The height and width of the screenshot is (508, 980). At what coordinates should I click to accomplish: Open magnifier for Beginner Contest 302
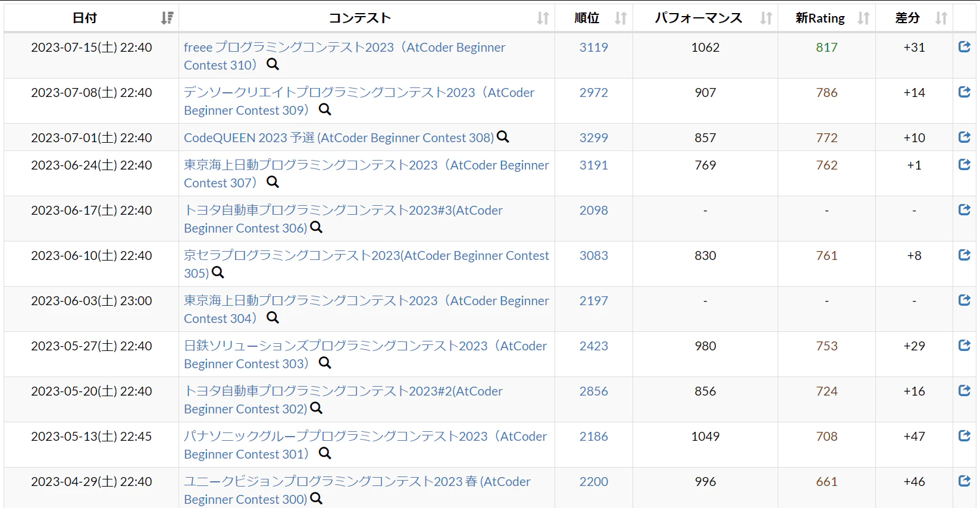point(317,408)
